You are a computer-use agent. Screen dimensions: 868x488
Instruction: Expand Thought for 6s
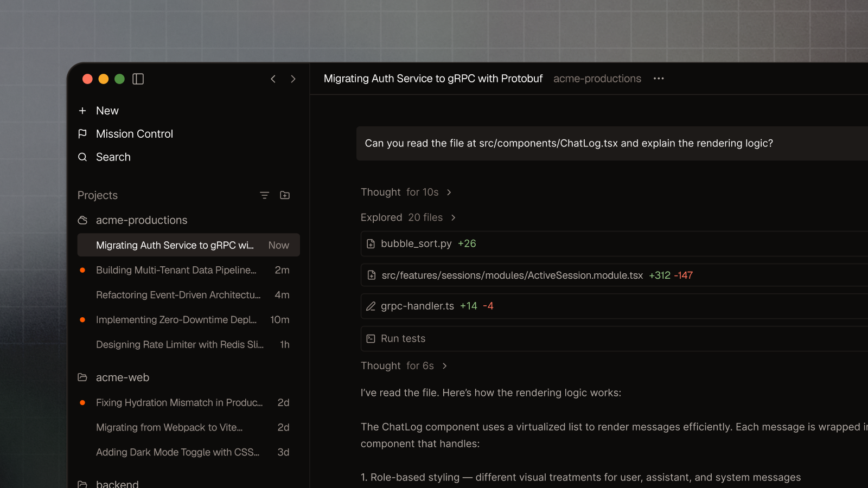pyautogui.click(x=404, y=366)
